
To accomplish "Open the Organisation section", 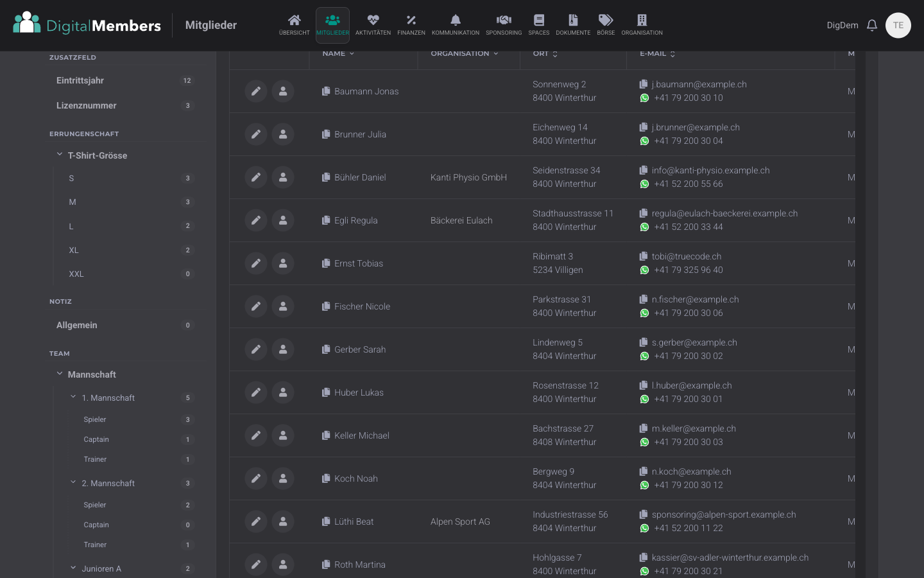I will (x=642, y=25).
